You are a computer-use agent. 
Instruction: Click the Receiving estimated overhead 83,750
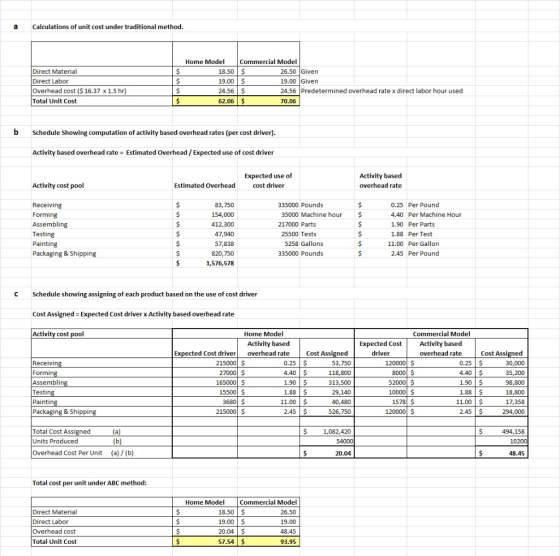[x=224, y=205]
